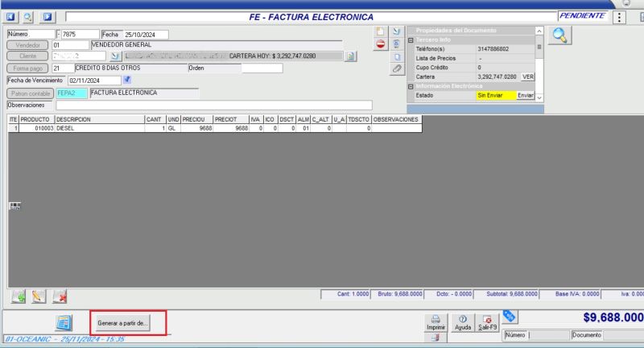
Task: Click the Enviar button beside Sin Enviar
Action: pos(525,95)
